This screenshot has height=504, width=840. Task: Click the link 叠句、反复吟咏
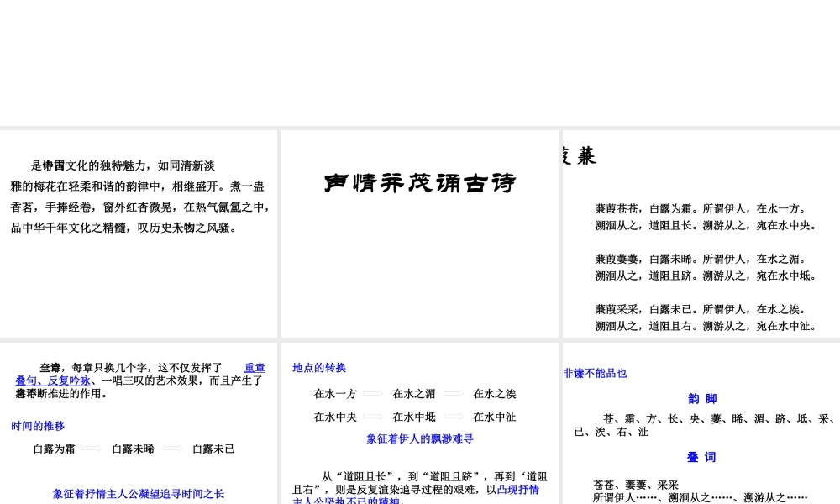click(52, 381)
